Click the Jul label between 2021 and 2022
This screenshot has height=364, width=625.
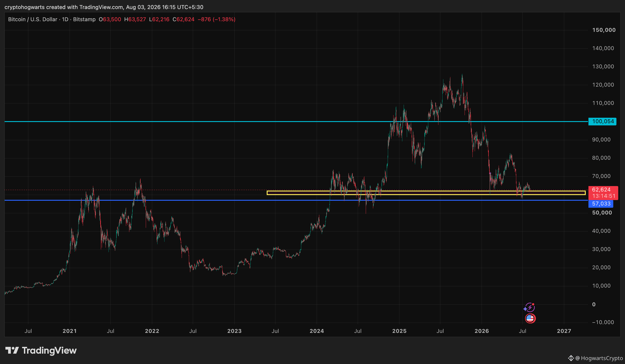point(111,331)
